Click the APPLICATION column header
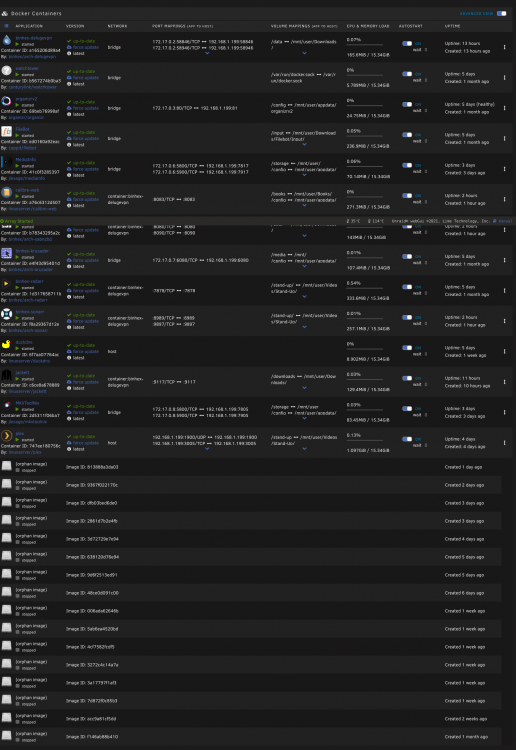Image resolution: width=516 pixels, height=750 pixels. click(29, 26)
